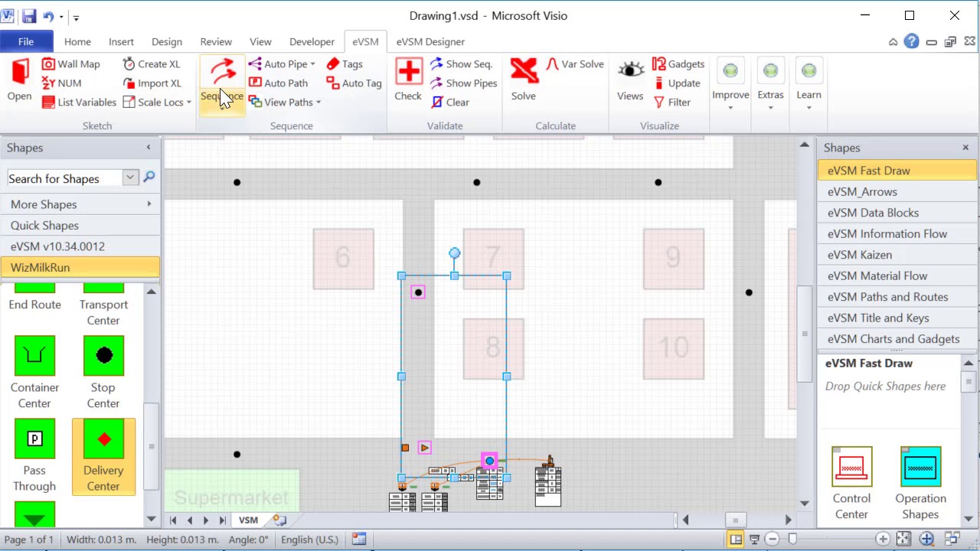
Task: Minimize the ribbon with the caret button
Action: tap(893, 42)
